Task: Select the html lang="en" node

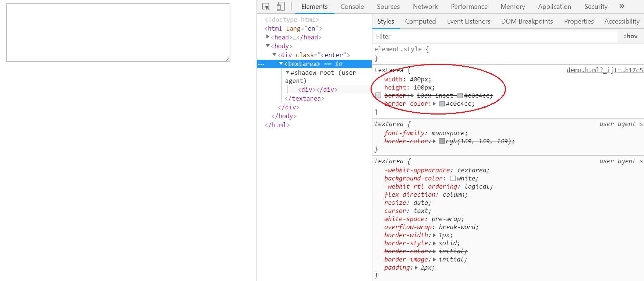Action: coord(293,28)
